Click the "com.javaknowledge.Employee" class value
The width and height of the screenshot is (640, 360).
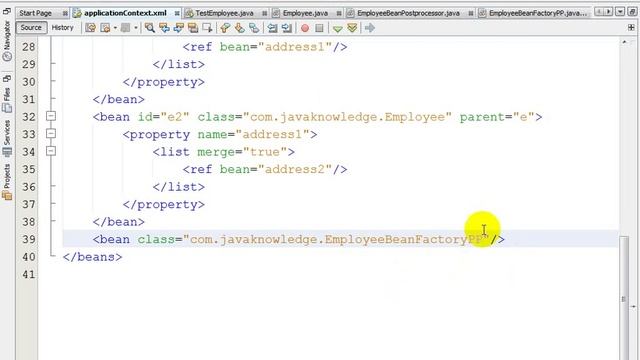(347, 117)
